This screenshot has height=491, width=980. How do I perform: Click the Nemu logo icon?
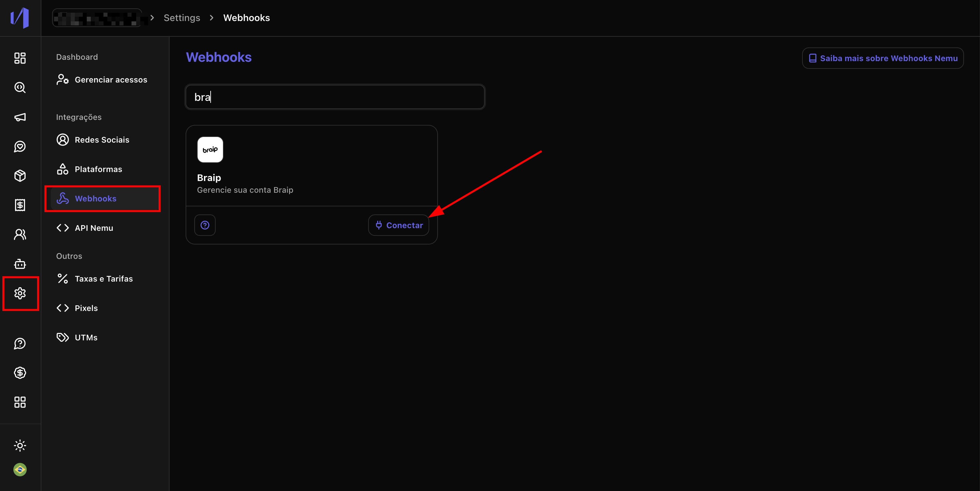pyautogui.click(x=20, y=18)
